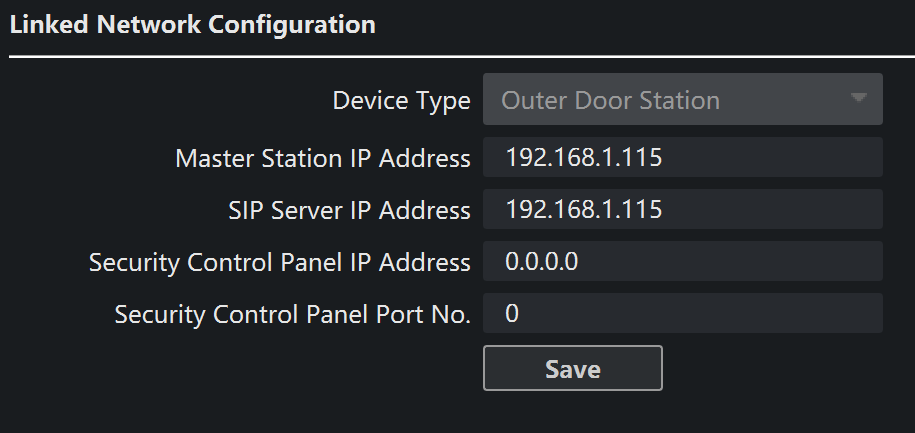Focus the SIP Server IP Address field
This screenshot has height=433, width=915.
[x=682, y=210]
